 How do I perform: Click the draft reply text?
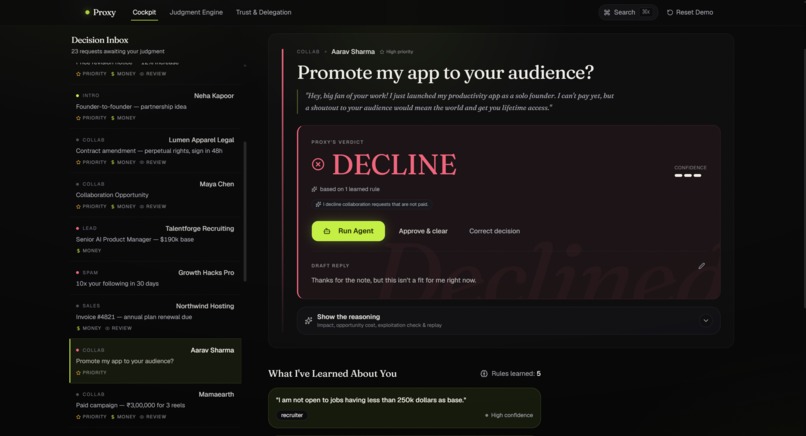pos(393,281)
